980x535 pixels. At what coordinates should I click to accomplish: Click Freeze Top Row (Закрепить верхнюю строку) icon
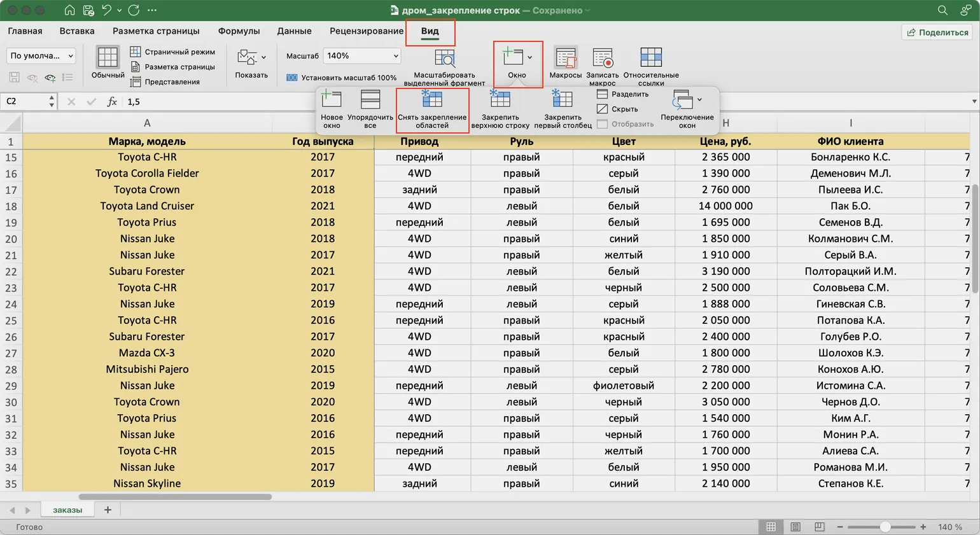point(500,100)
